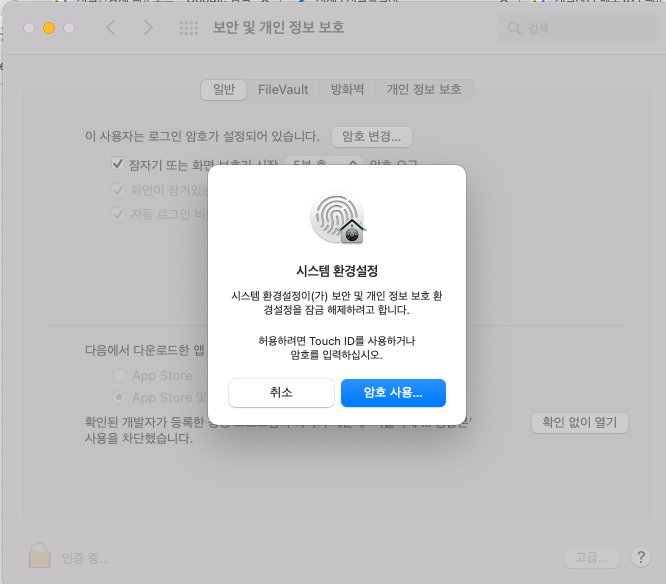Click the 취소 button in the dialog
Screen dimensions: 666x584
(281, 392)
